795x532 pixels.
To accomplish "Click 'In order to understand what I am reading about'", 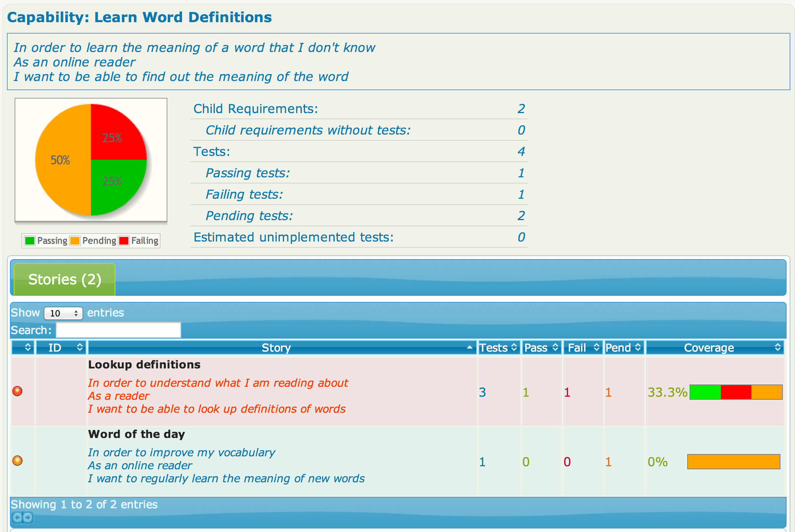I will pyautogui.click(x=218, y=383).
